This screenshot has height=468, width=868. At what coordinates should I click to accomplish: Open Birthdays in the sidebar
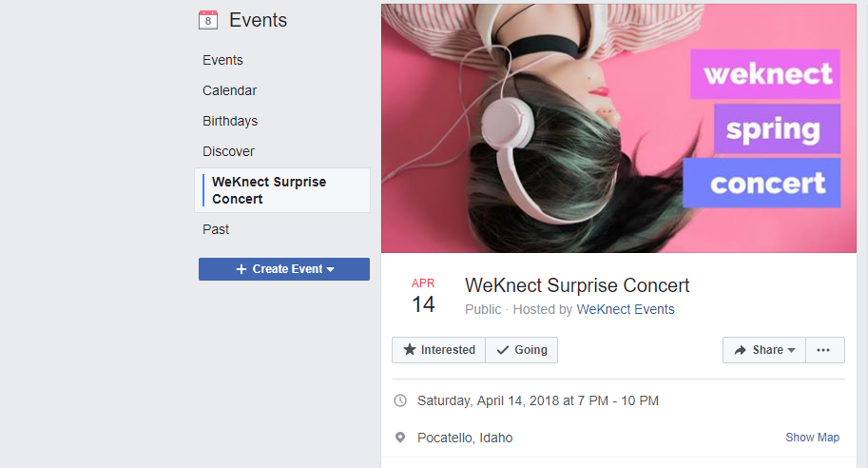(x=230, y=121)
